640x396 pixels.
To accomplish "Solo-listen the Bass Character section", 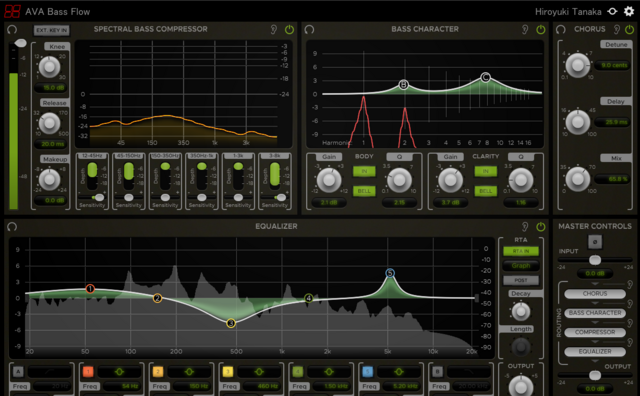I will (x=525, y=29).
